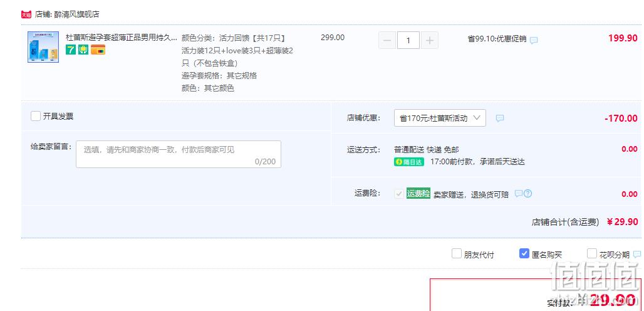Click the -170.00 store discount amount
This screenshot has width=644, height=311.
point(621,119)
